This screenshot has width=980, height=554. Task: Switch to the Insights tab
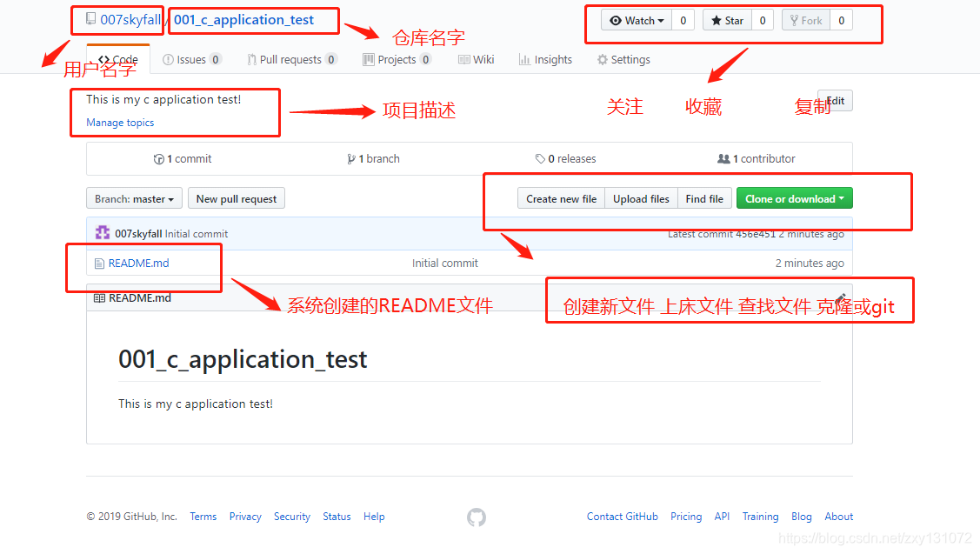click(x=545, y=59)
